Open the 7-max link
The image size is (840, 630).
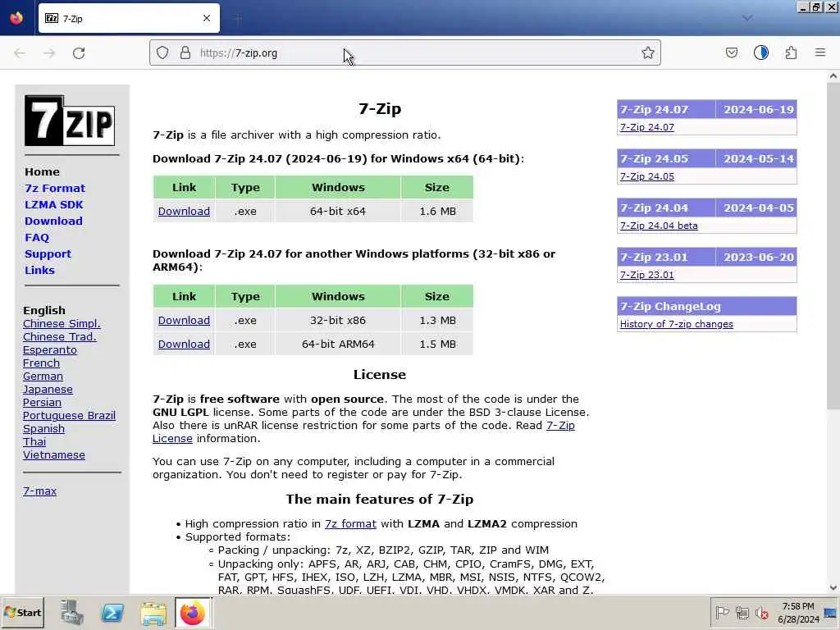tap(39, 491)
